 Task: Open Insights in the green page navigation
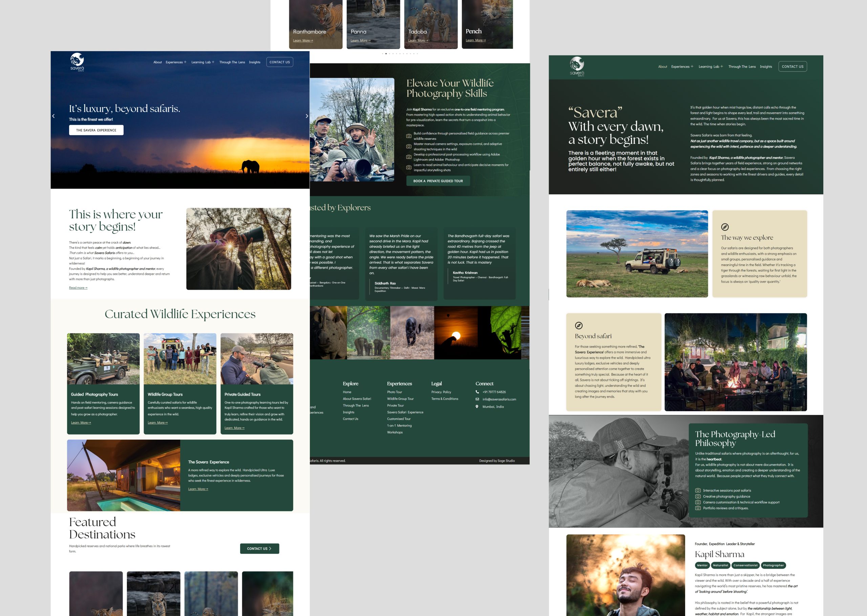tap(766, 67)
